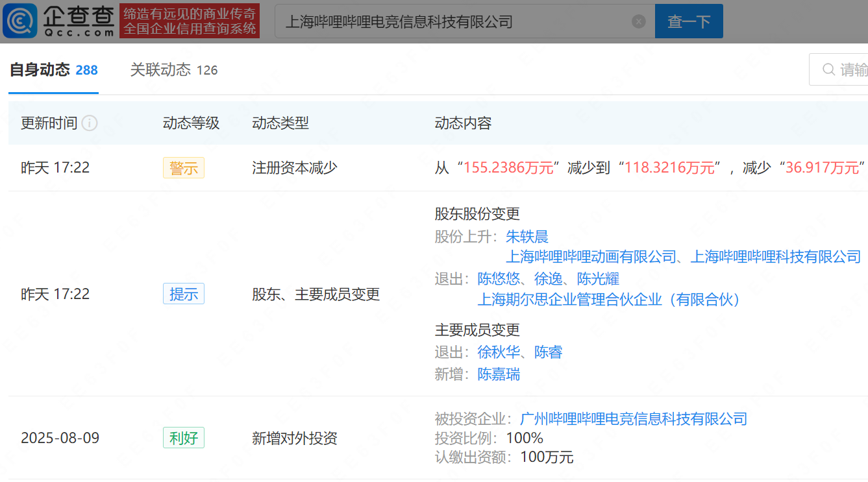Focus the company name search field

click(x=454, y=21)
